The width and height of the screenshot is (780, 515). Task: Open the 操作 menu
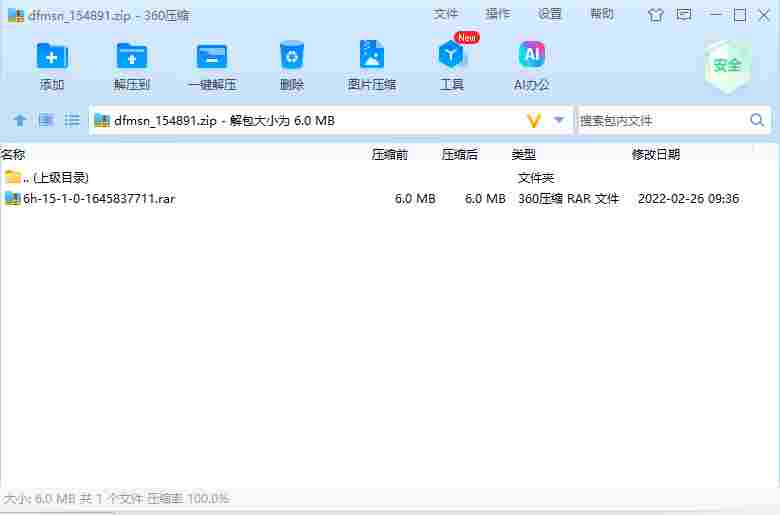[x=497, y=14]
